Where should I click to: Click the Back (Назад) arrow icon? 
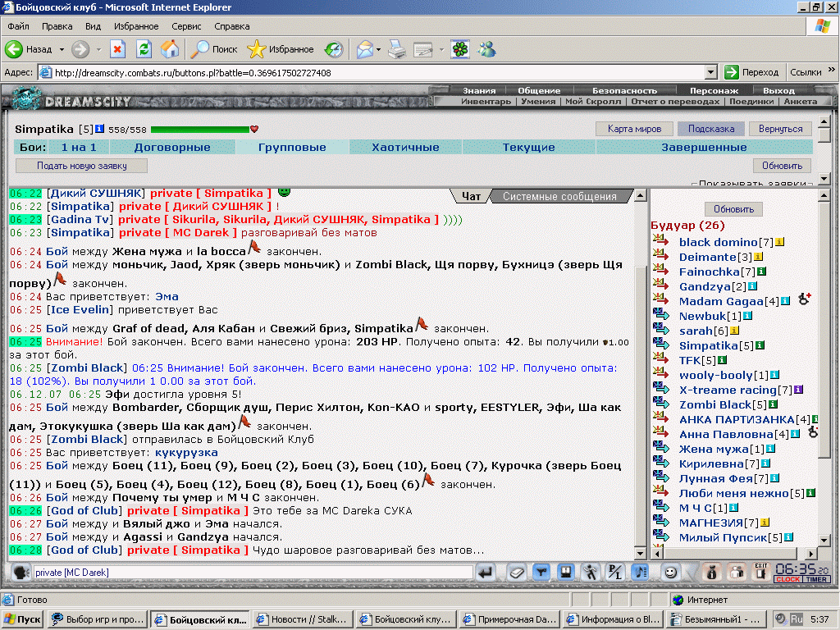click(x=14, y=49)
